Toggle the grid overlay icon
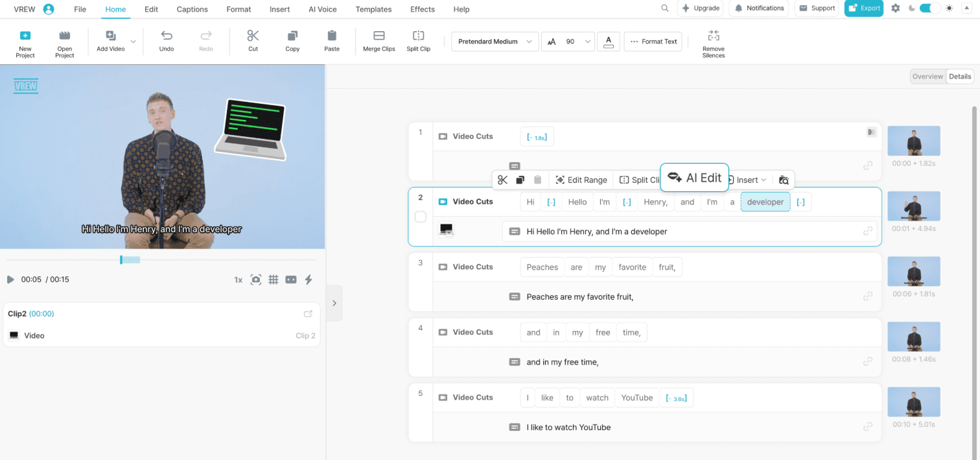The height and width of the screenshot is (460, 980). click(274, 280)
